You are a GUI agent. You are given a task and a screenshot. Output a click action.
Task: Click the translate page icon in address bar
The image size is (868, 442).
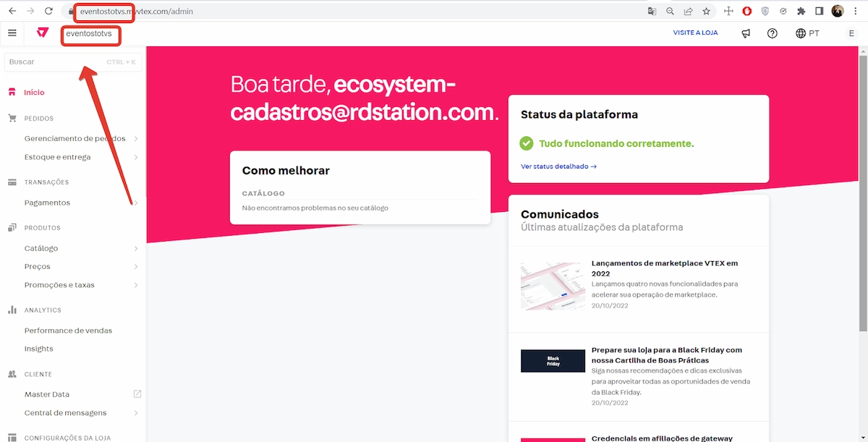(652, 11)
